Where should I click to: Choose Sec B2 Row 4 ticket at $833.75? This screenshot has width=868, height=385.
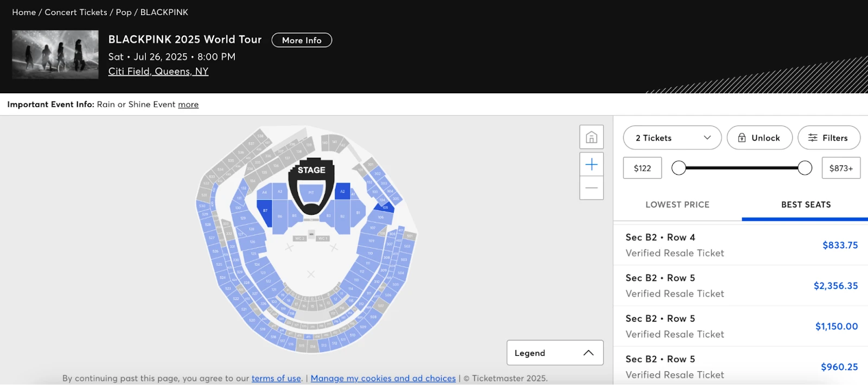click(741, 245)
